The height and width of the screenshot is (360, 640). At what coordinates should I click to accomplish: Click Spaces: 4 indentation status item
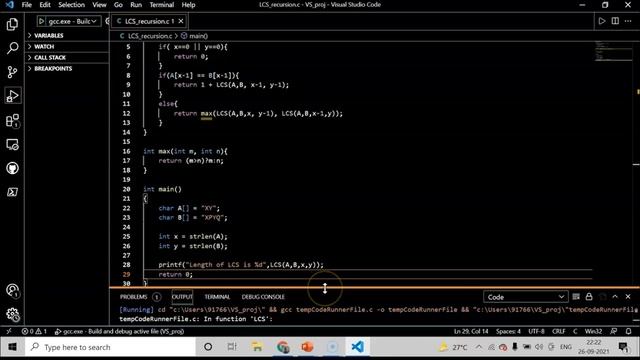[508, 331]
